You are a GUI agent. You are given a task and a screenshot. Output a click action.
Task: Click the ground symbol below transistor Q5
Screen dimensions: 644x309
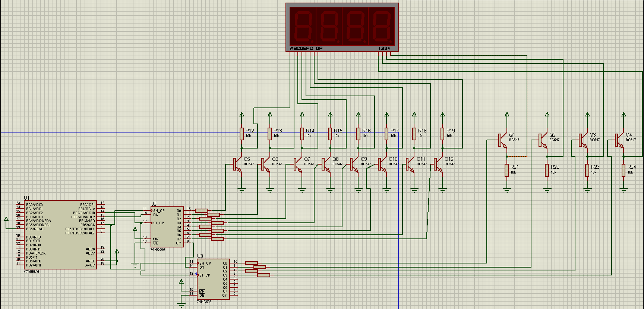[x=242, y=190]
